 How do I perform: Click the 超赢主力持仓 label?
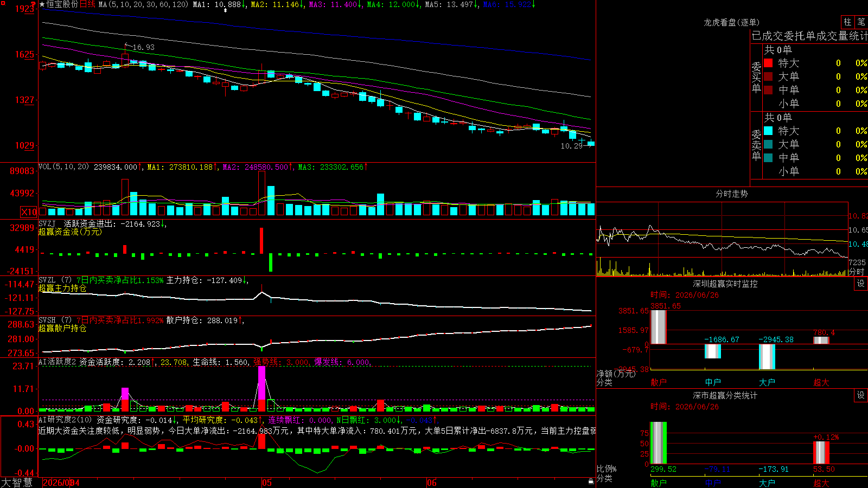click(62, 288)
